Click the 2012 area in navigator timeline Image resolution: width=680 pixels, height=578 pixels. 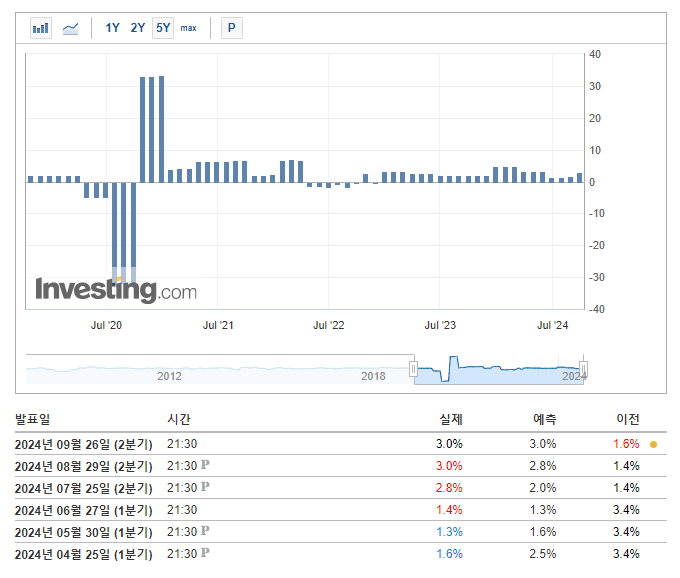click(169, 376)
